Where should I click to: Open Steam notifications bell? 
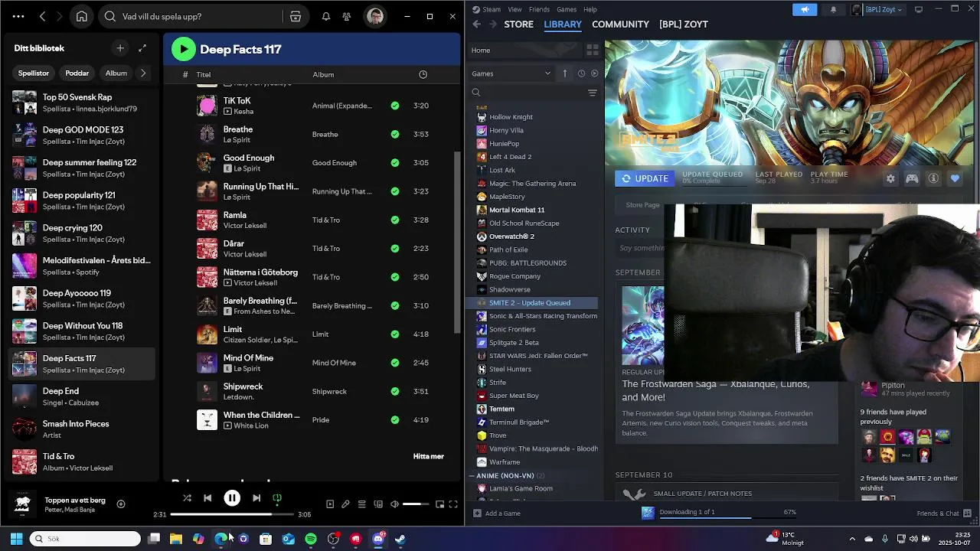click(x=834, y=9)
